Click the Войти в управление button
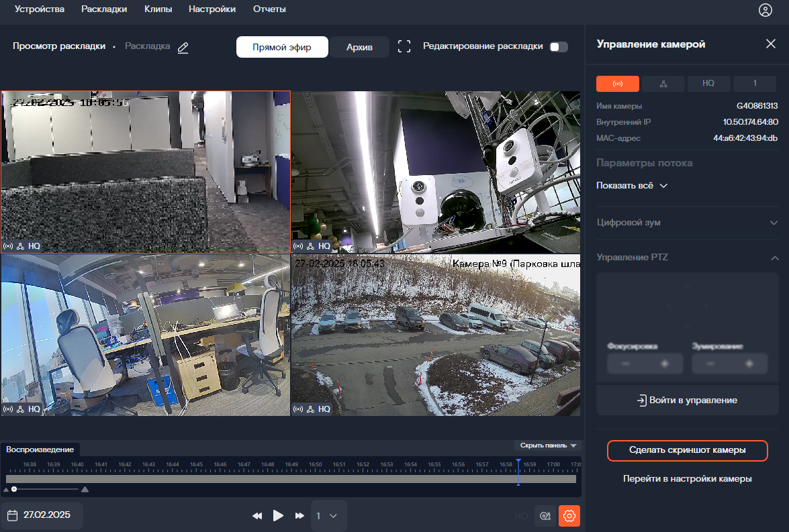This screenshot has height=532, width=789. point(688,401)
